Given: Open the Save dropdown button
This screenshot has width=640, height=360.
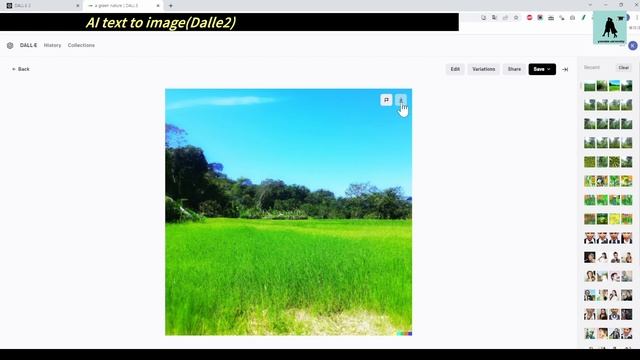Looking at the screenshot, I should [x=542, y=69].
